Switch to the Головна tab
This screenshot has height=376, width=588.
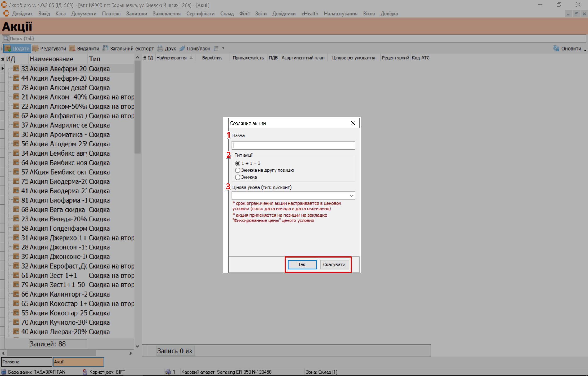26,362
